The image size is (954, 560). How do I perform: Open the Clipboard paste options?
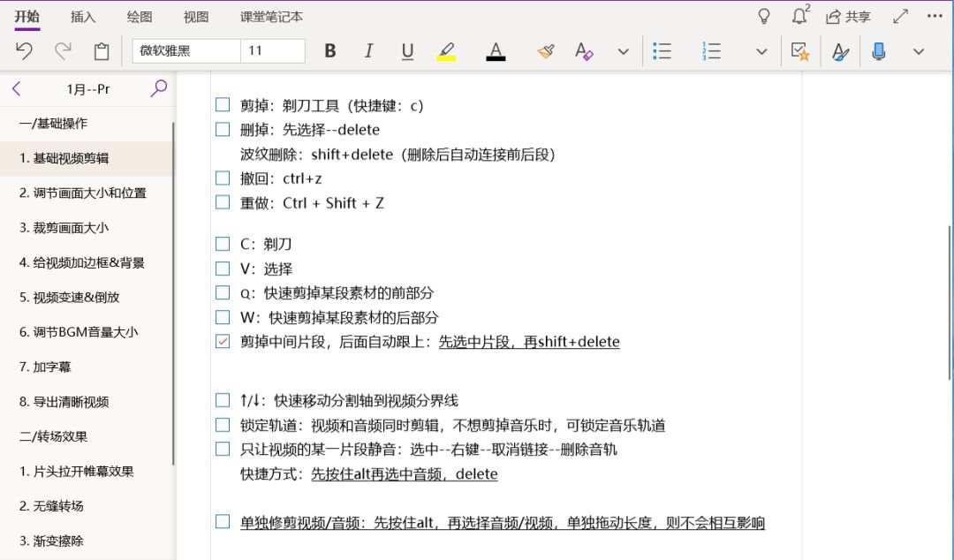click(x=101, y=50)
